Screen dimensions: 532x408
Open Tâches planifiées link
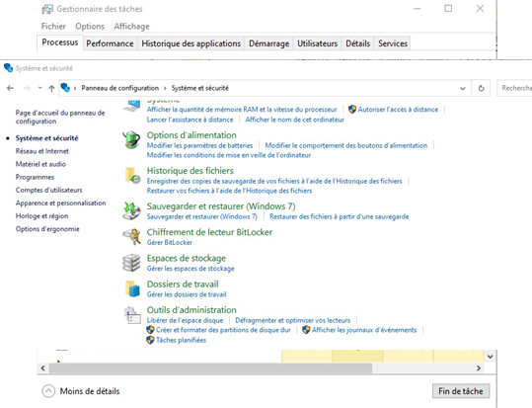pyautogui.click(x=181, y=340)
